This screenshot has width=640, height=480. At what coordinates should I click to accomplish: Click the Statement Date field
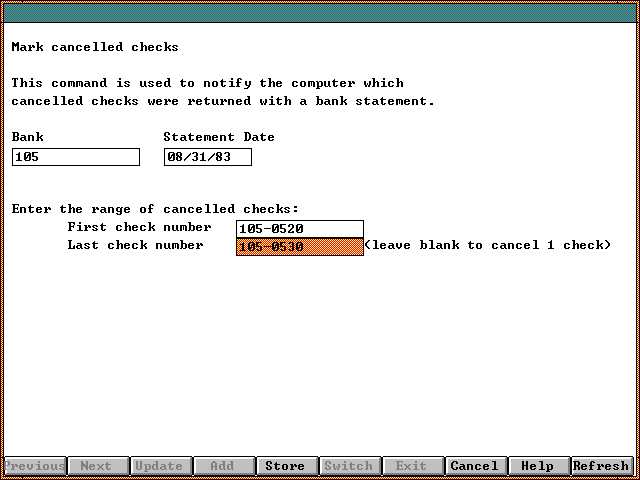(208, 157)
